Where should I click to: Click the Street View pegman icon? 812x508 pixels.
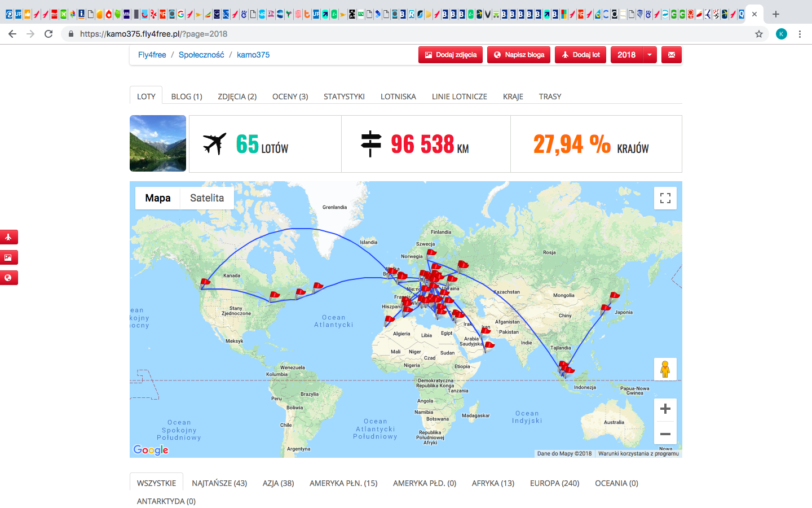pos(665,369)
